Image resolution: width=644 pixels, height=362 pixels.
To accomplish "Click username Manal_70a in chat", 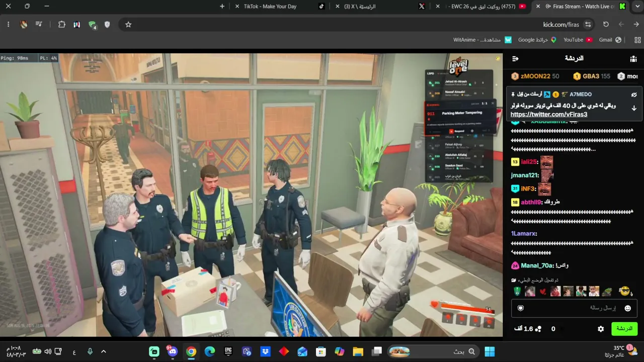I will [x=537, y=265].
